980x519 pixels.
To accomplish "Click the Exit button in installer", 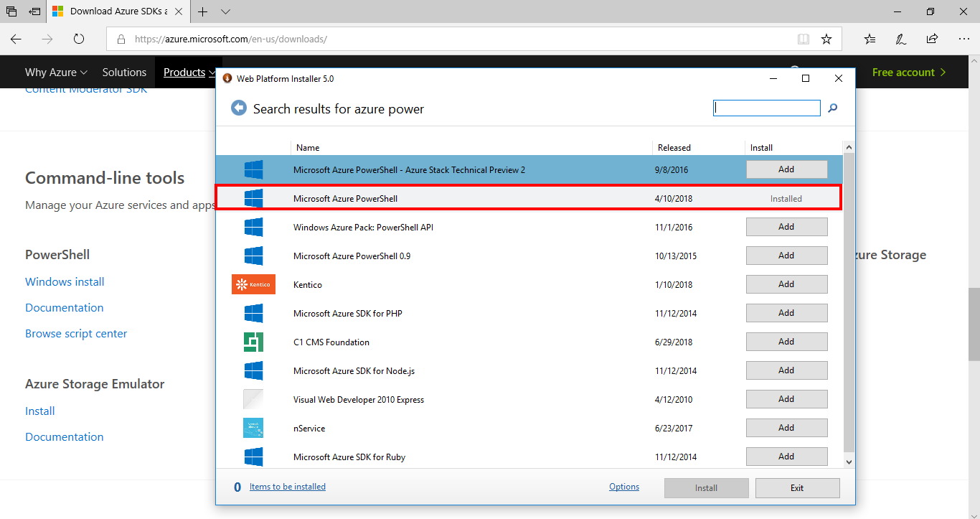I will 797,488.
